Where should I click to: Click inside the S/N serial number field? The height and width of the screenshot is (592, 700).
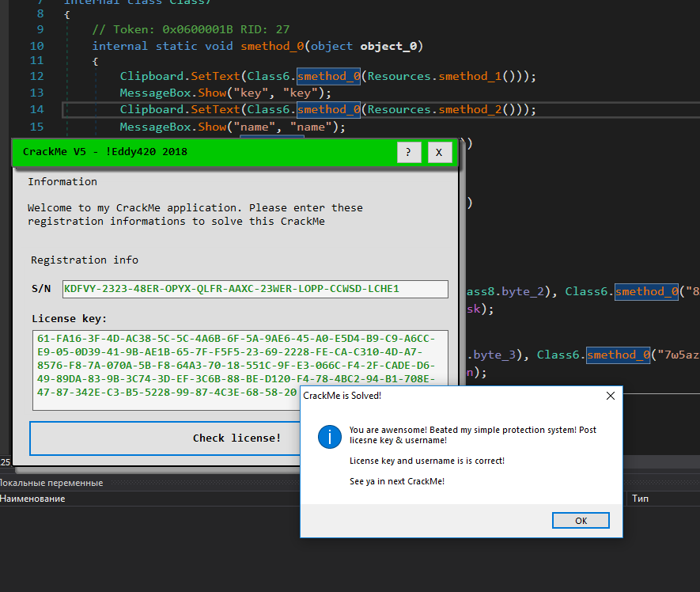point(253,289)
